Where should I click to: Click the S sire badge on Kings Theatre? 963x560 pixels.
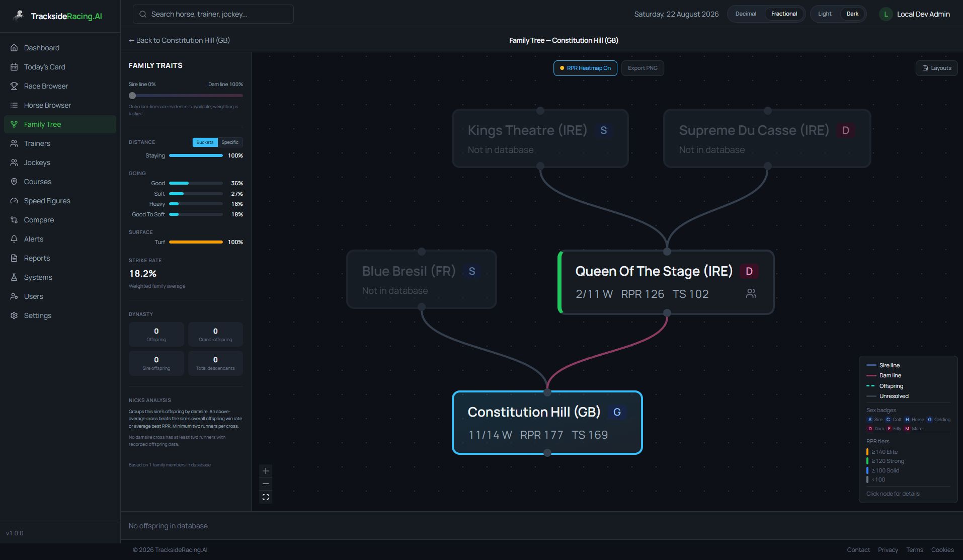(x=603, y=130)
